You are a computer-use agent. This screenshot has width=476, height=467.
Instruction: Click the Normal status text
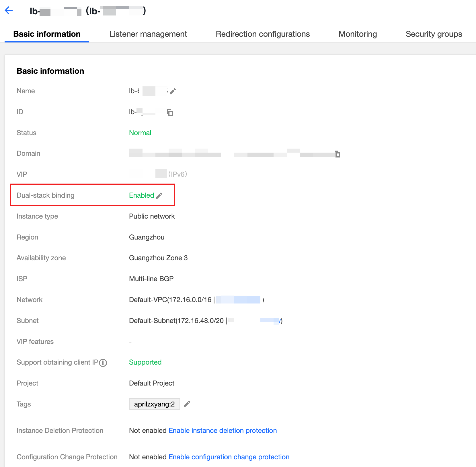[140, 133]
